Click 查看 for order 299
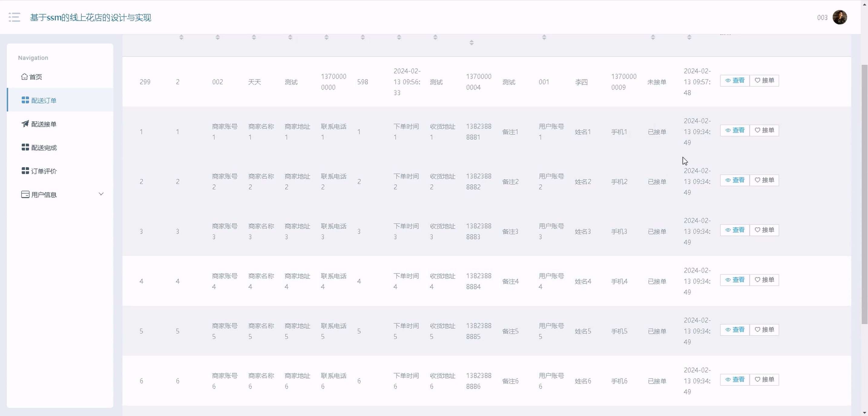Screen dimensions: 868x416 (735, 80)
